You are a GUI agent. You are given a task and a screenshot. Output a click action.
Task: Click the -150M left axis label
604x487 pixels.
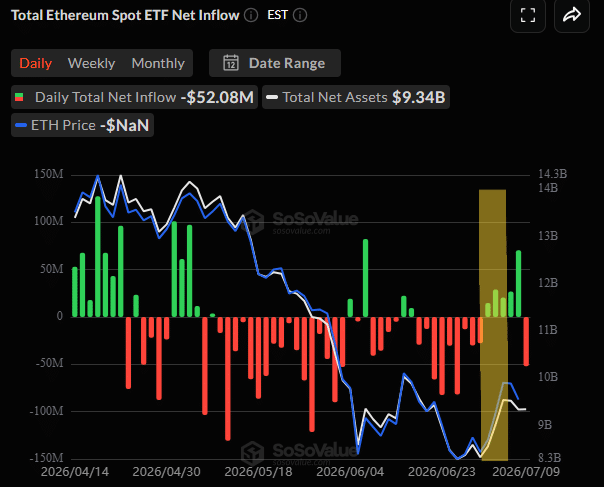click(46, 458)
